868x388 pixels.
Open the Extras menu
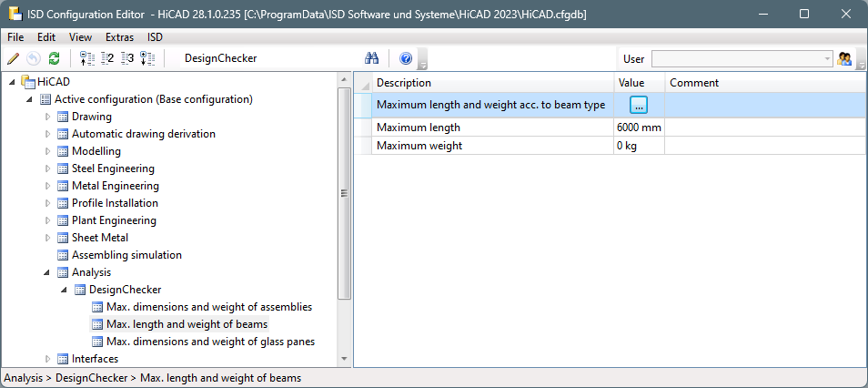119,37
